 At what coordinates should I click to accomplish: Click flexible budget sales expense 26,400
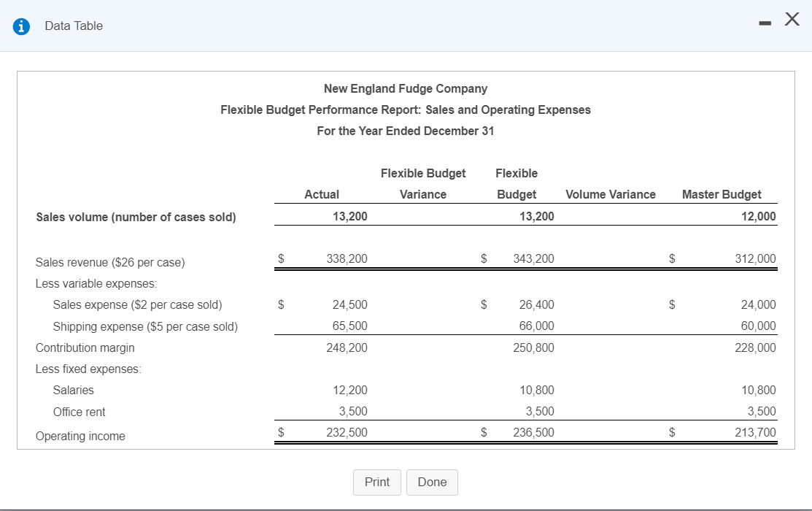[x=537, y=304]
